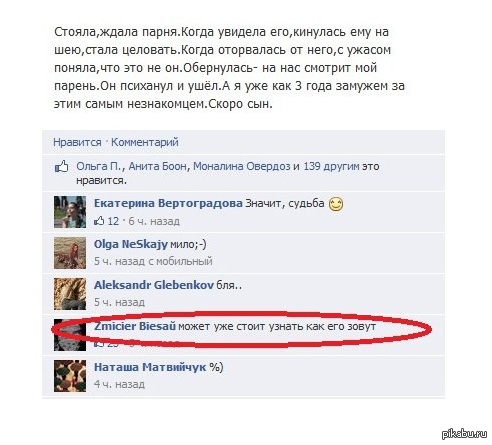The height and width of the screenshot is (445, 492).
Task: Click the pikabu.ru watermark
Action: coord(464,433)
